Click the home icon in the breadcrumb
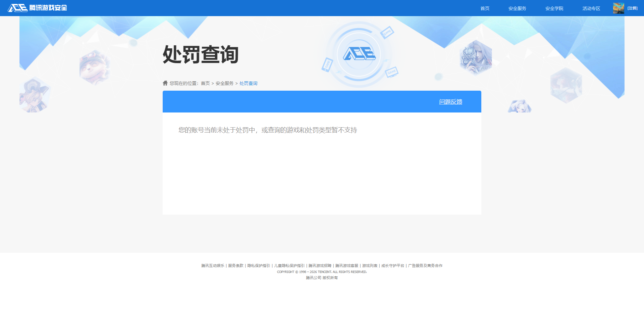This screenshot has height=320, width=644. (x=165, y=83)
